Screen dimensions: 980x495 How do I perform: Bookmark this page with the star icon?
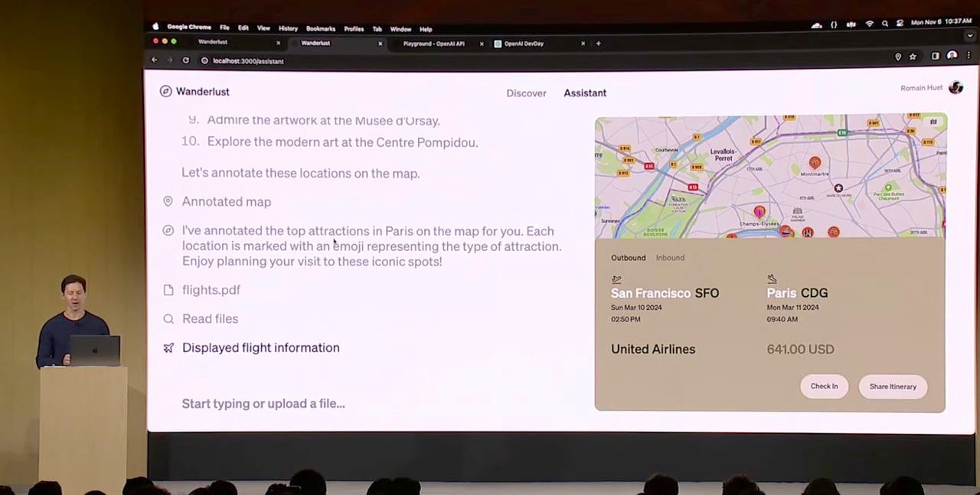coord(913,57)
